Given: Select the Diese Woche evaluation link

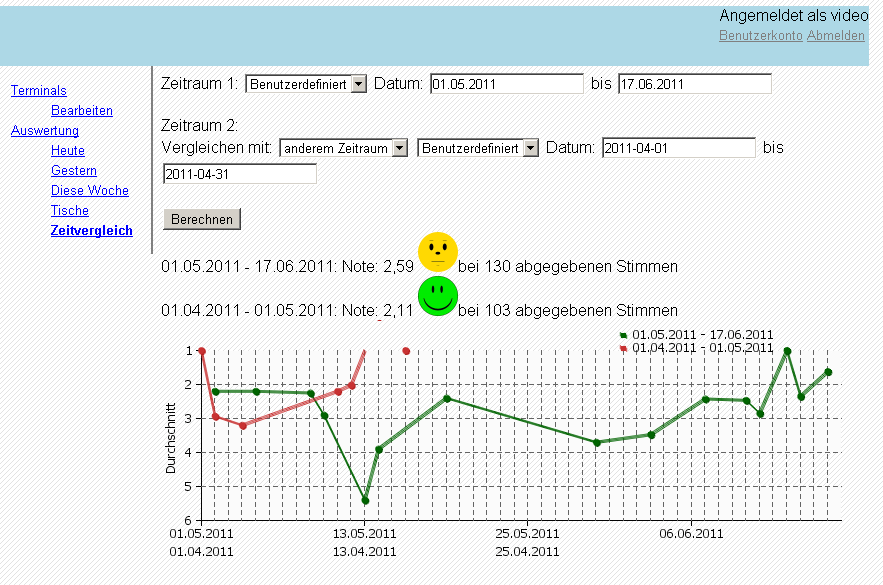Looking at the screenshot, I should coord(90,190).
